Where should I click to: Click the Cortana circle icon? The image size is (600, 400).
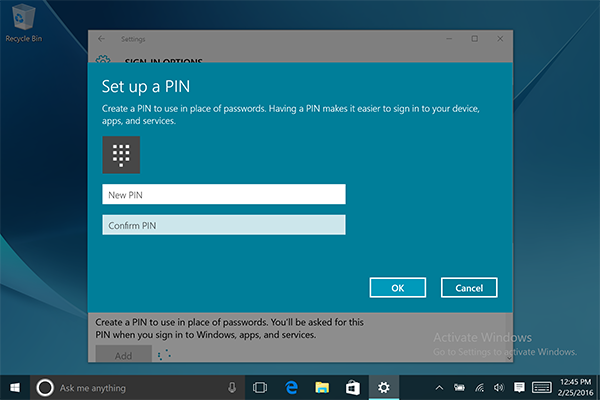point(45,388)
